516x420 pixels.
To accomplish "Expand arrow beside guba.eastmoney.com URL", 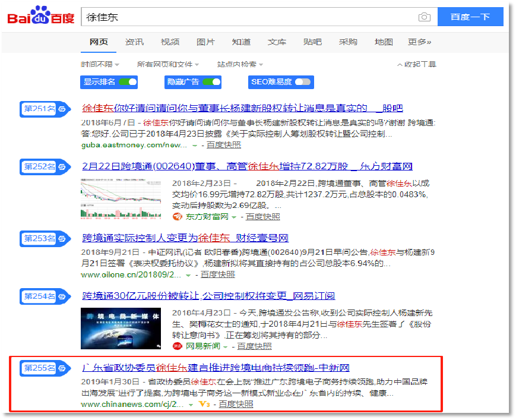I will coord(195,146).
